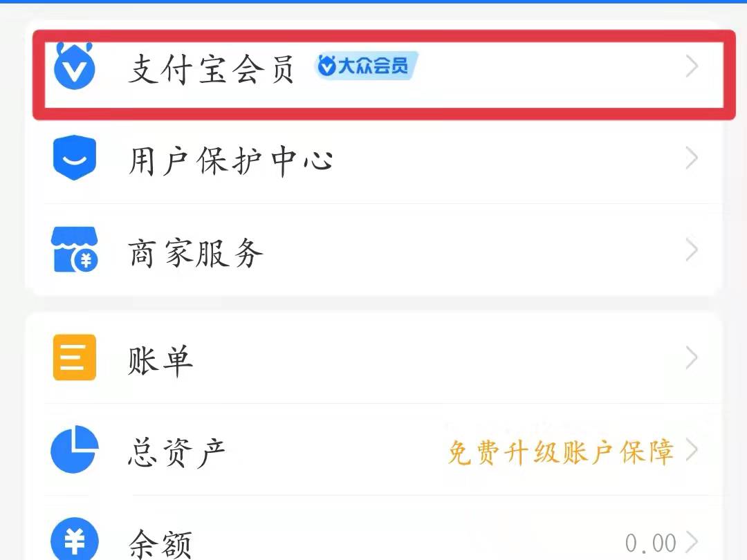Image resolution: width=747 pixels, height=560 pixels.
Task: Expand the 总资产 row chevron
Action: (x=691, y=450)
